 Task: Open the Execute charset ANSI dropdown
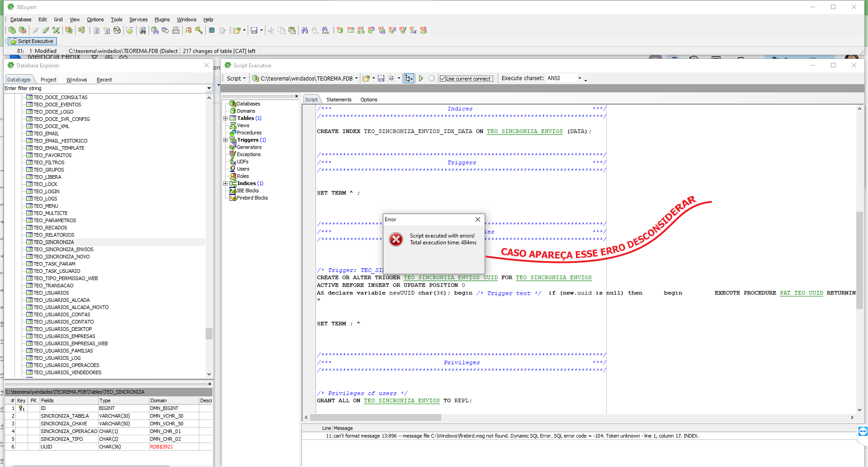click(x=580, y=78)
